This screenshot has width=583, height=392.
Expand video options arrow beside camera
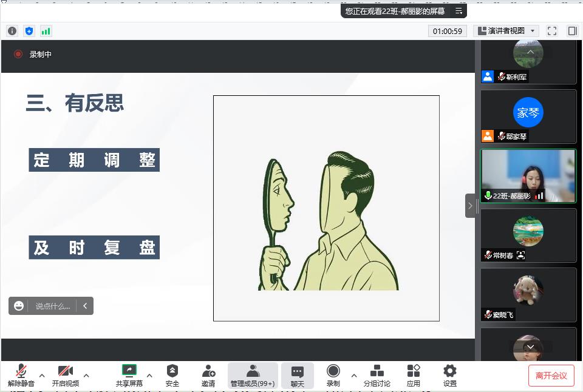click(x=86, y=376)
